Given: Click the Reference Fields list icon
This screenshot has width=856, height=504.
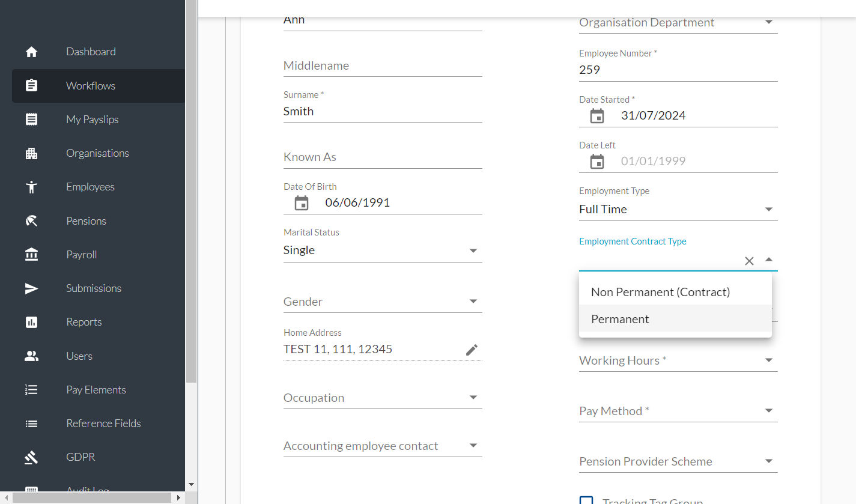Looking at the screenshot, I should 32,424.
